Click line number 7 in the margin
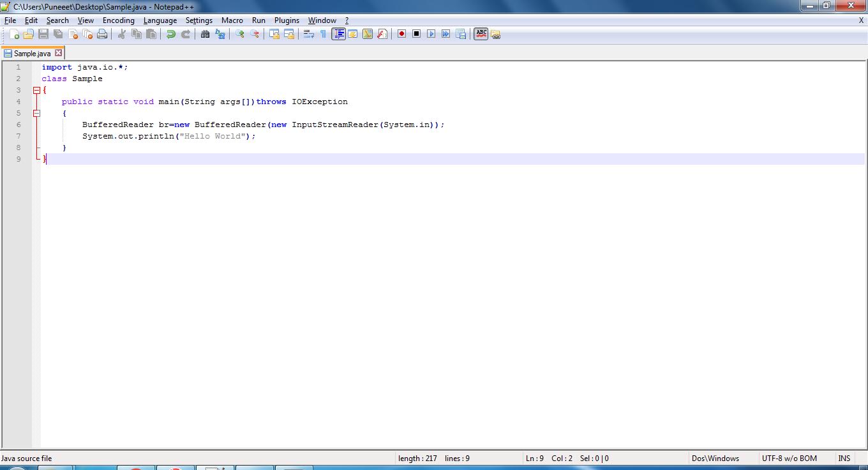The width and height of the screenshot is (868, 470). (18, 136)
